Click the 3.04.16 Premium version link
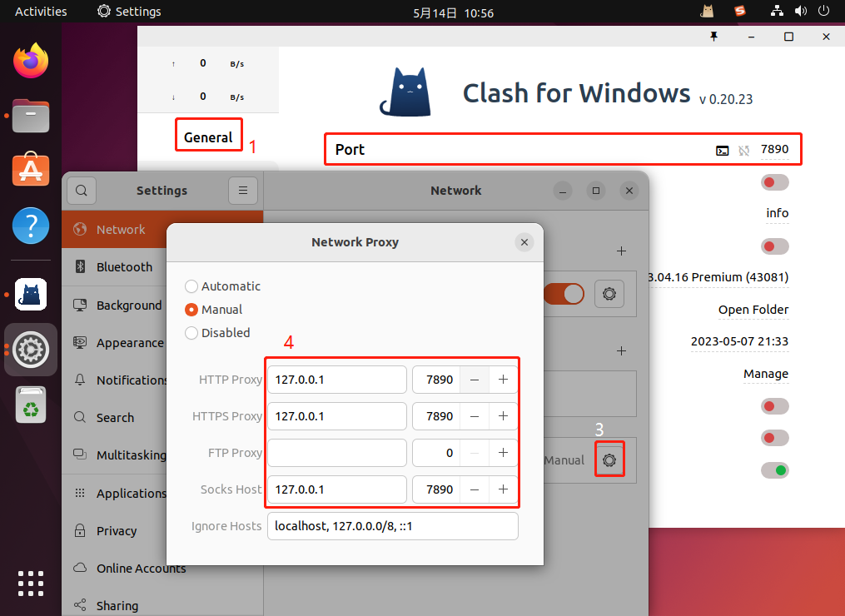This screenshot has width=845, height=616. (x=718, y=277)
